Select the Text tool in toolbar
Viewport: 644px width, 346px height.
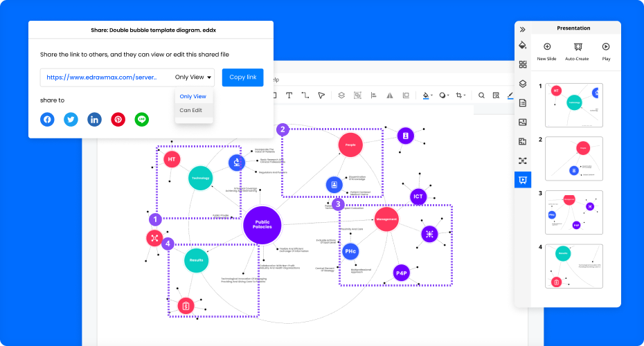[x=289, y=95]
